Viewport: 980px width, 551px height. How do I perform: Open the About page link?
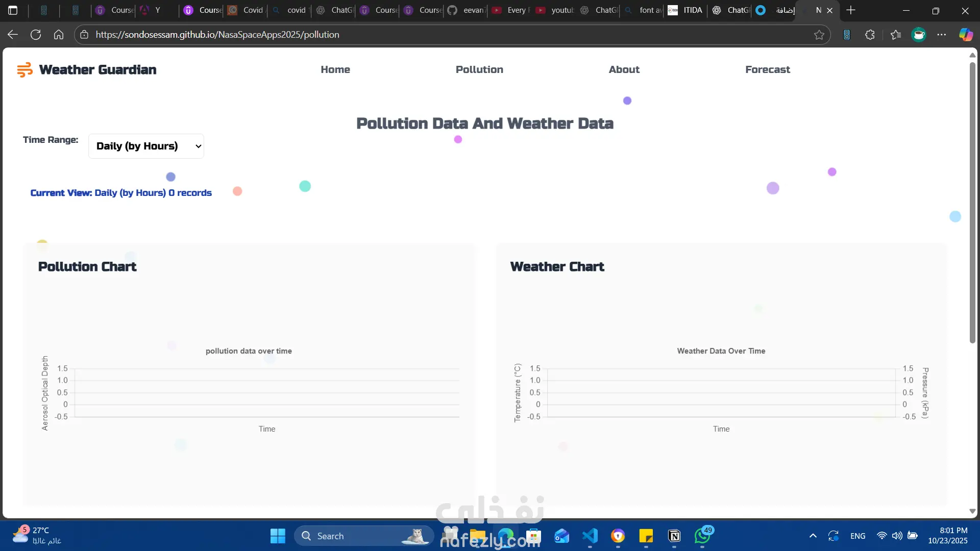pos(624,69)
